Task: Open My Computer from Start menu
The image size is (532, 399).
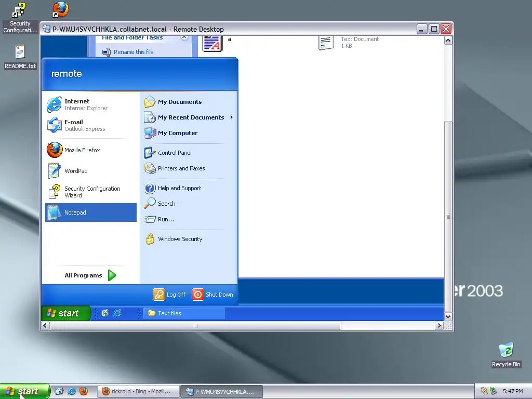Action: click(x=189, y=133)
